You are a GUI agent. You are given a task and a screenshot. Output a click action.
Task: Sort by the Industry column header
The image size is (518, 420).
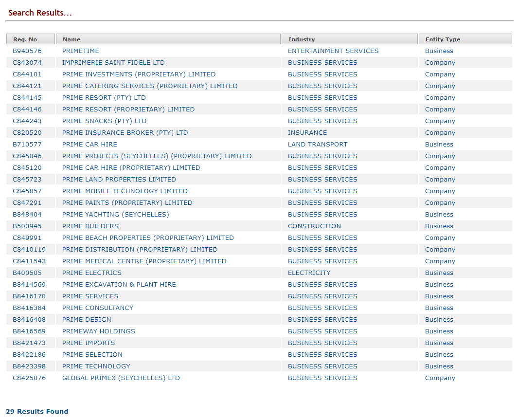coord(350,39)
